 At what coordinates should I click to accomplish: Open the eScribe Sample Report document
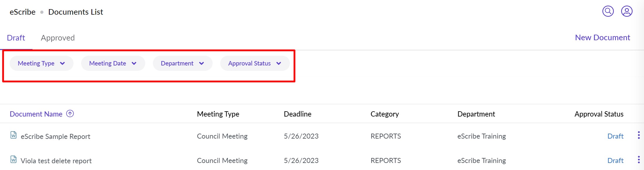pyautogui.click(x=55, y=137)
